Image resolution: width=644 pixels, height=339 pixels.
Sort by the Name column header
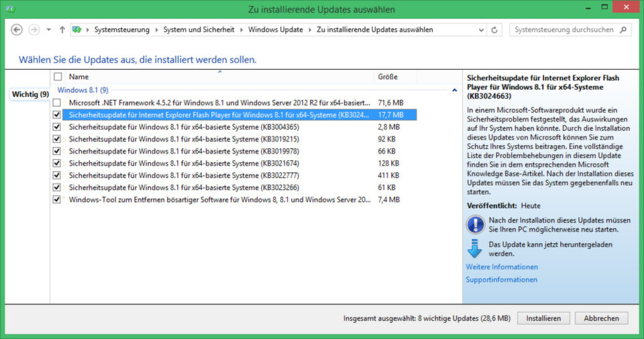(x=78, y=77)
